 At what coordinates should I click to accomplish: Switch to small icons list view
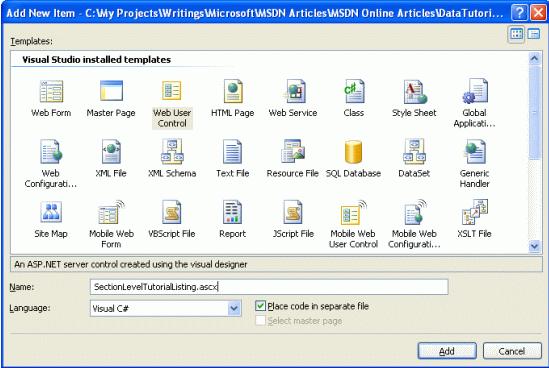tap(534, 34)
